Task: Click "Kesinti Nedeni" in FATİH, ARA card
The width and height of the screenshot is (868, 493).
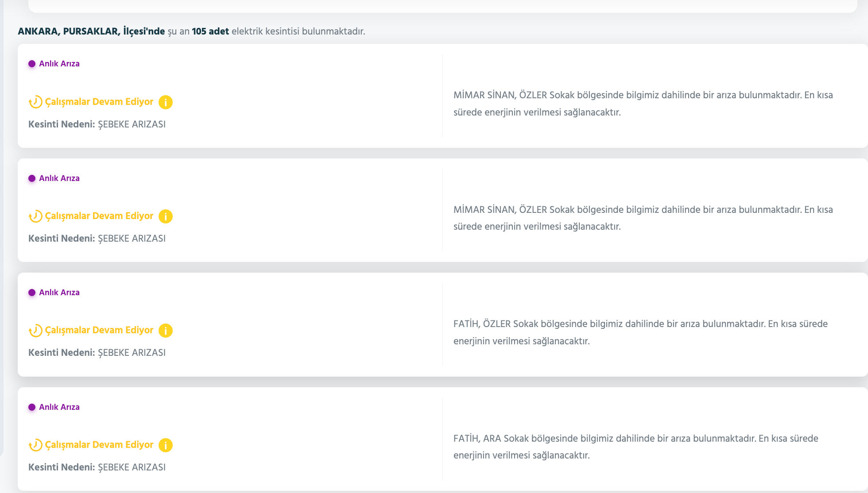Action: 62,467
